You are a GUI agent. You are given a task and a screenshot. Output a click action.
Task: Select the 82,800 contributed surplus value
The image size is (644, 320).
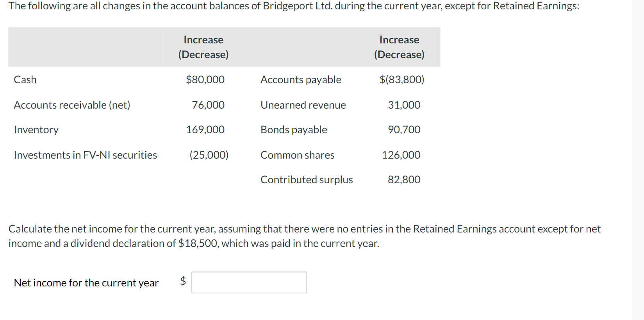click(x=404, y=180)
